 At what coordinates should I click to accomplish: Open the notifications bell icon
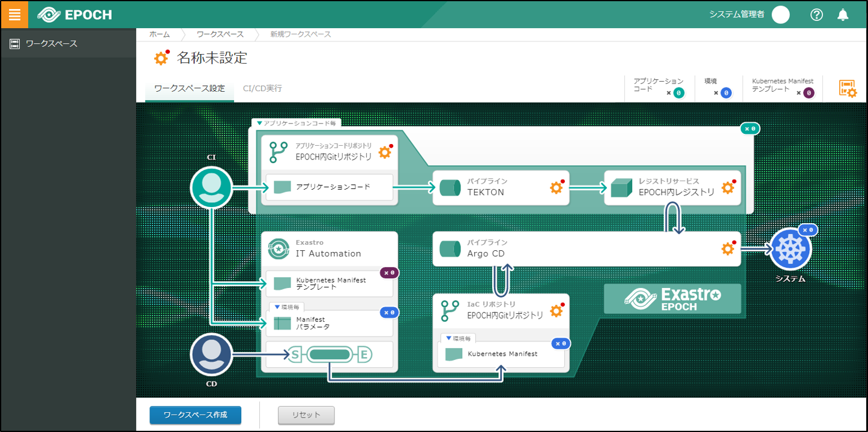click(x=843, y=15)
